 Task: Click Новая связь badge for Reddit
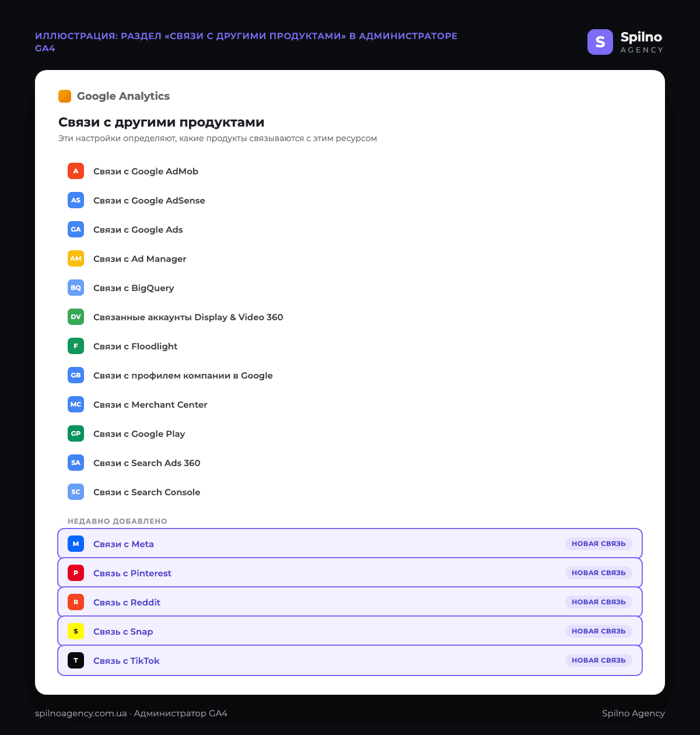click(598, 602)
